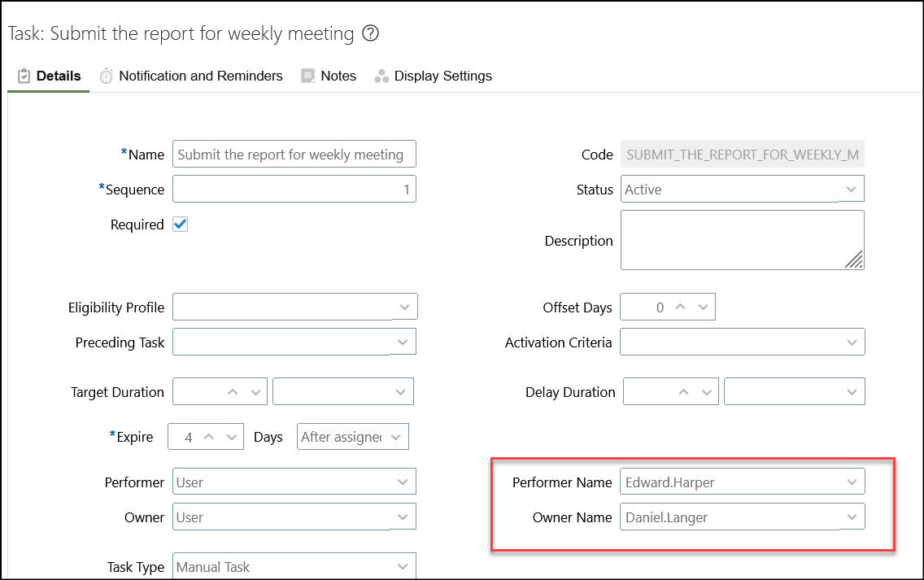The height and width of the screenshot is (580, 924).
Task: Open the help icon next to task title
Action: point(370,33)
